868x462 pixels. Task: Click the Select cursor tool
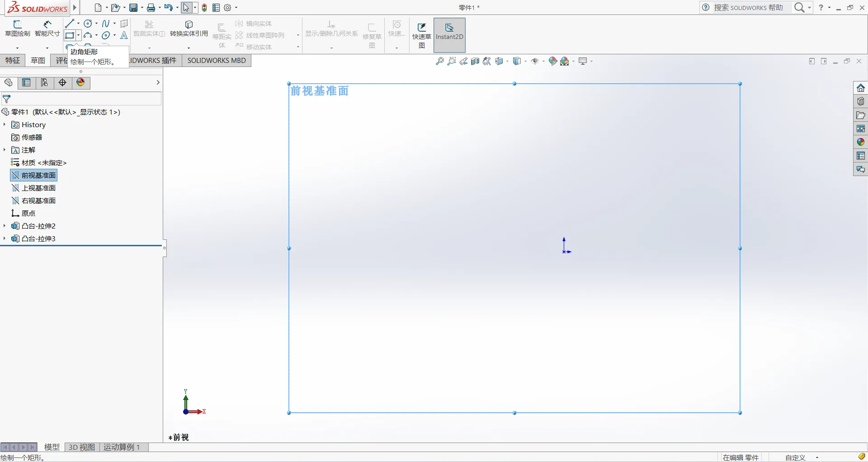tap(186, 8)
